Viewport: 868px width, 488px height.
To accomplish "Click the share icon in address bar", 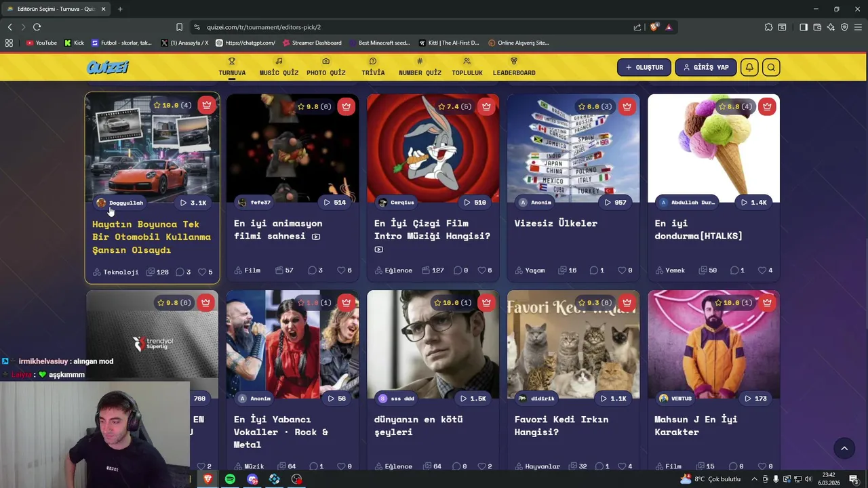I will [637, 27].
